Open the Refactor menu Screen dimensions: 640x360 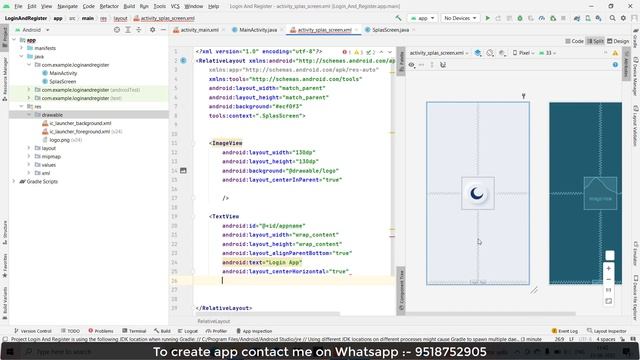[109, 6]
